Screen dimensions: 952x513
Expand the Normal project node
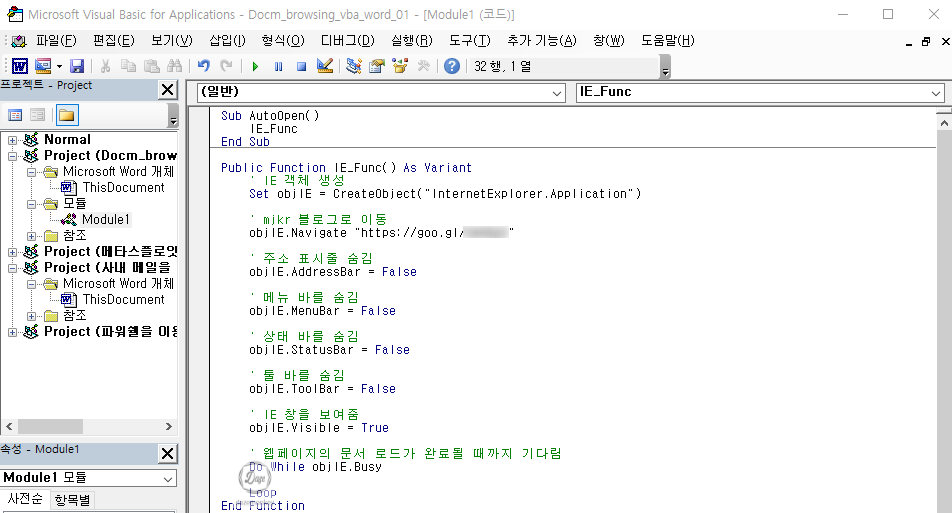point(12,140)
